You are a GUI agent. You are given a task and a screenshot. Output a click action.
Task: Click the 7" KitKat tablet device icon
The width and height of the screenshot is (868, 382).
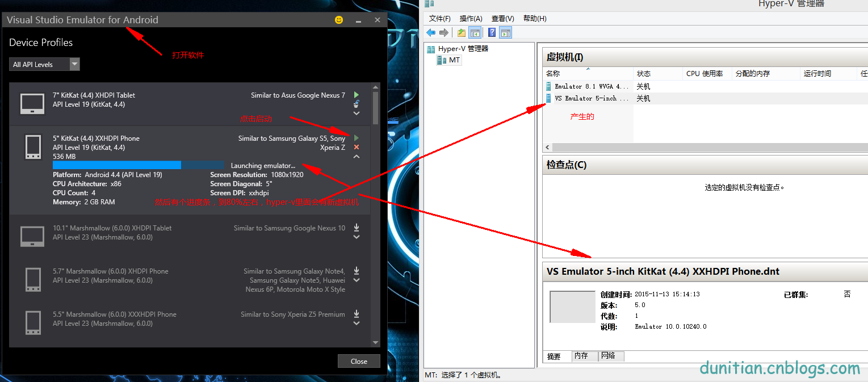[32, 104]
